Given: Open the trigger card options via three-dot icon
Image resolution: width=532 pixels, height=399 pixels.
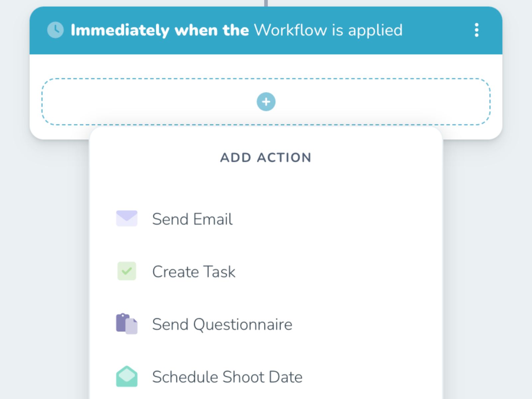Looking at the screenshot, I should click(477, 30).
